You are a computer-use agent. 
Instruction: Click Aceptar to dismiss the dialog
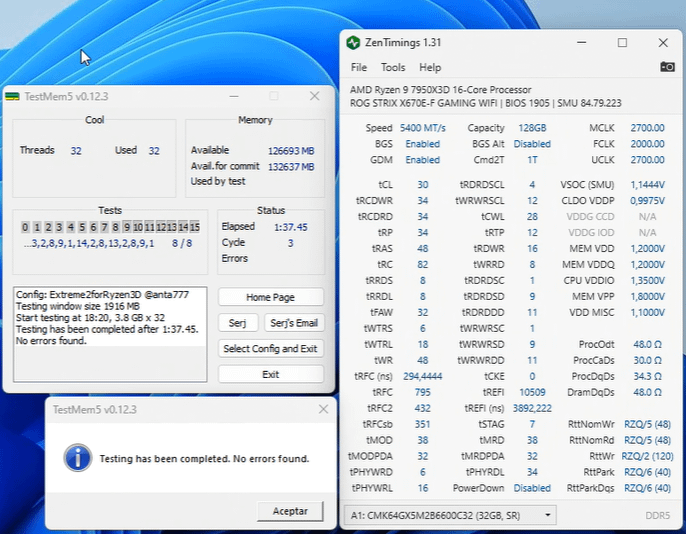pyautogui.click(x=290, y=511)
